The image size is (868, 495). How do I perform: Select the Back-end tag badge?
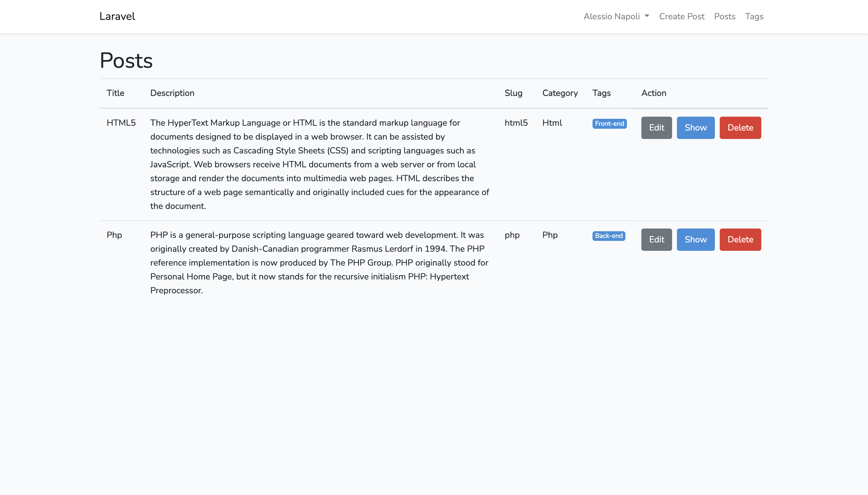click(x=608, y=236)
